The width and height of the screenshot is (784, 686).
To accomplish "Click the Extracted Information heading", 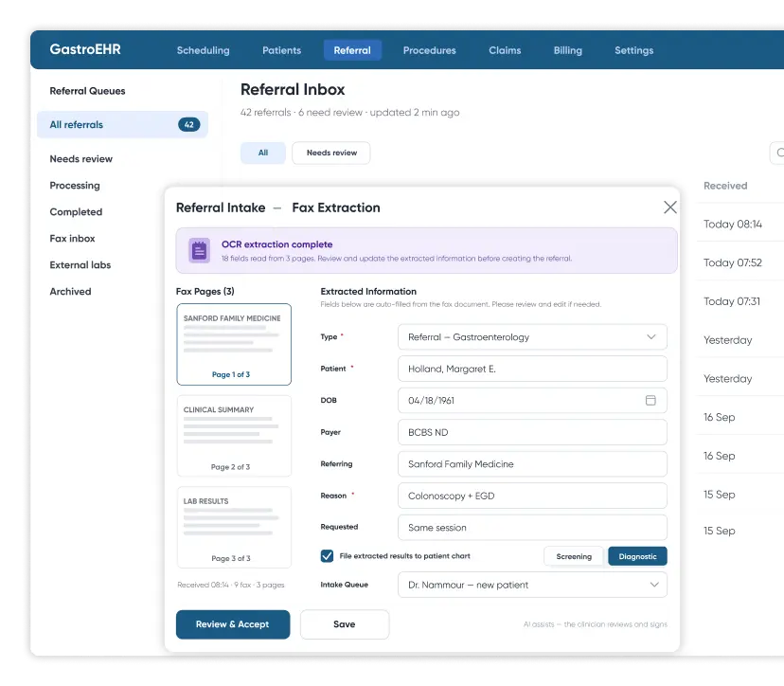I will (x=368, y=291).
